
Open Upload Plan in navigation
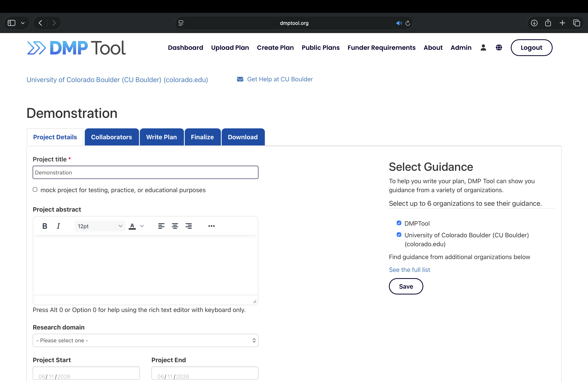coord(230,48)
